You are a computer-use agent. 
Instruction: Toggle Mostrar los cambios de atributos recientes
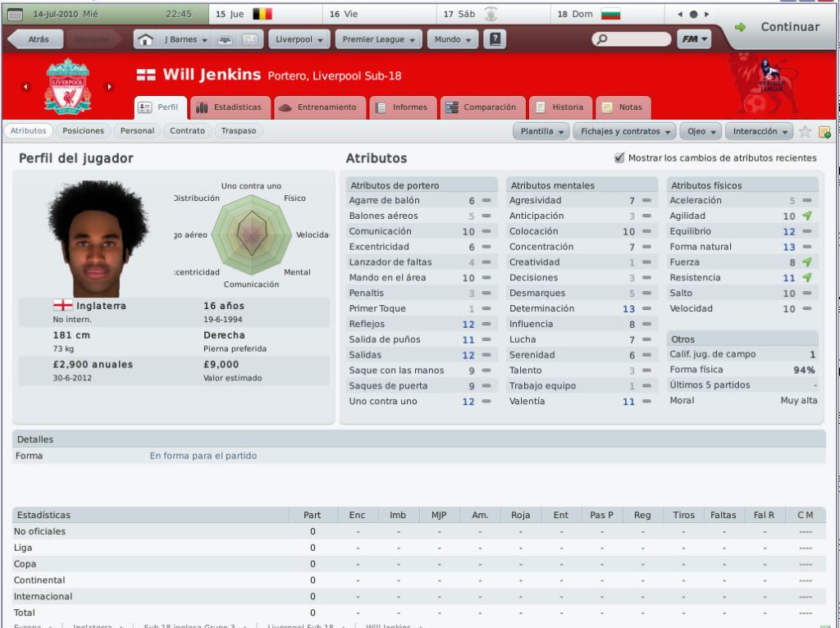coord(619,158)
